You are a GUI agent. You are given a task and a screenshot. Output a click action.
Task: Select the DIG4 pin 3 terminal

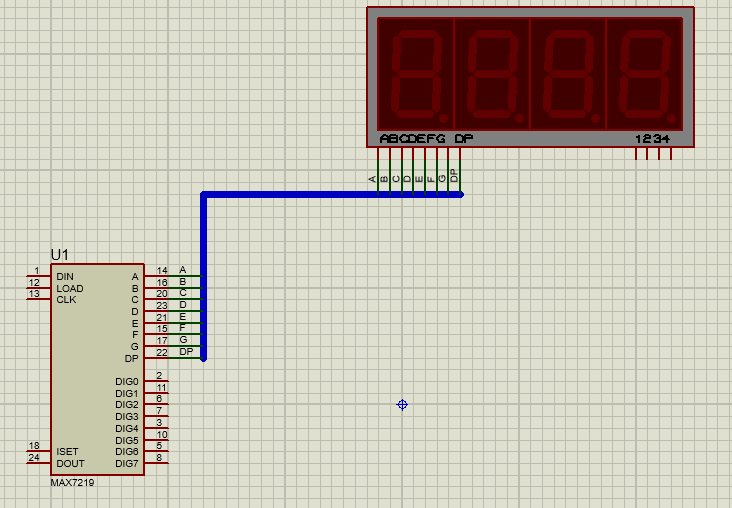tap(158, 428)
